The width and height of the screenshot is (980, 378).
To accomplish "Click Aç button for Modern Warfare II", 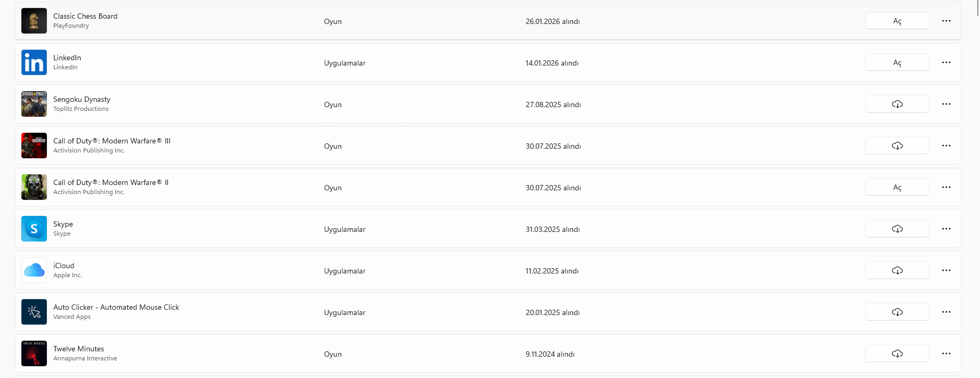I will coord(897,187).
